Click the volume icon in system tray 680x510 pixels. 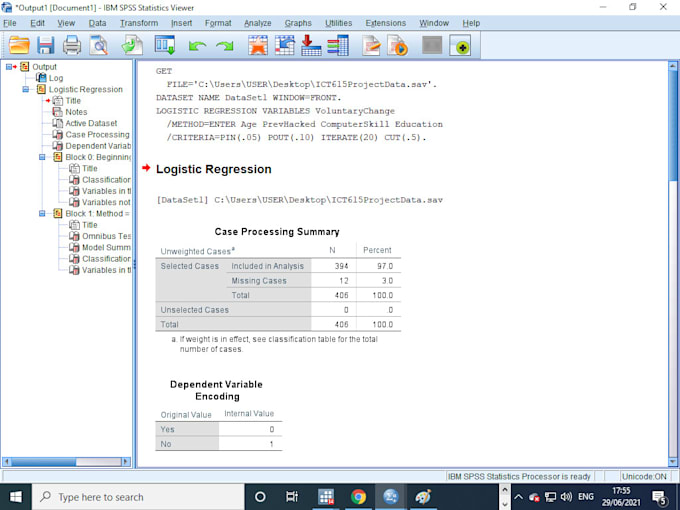click(566, 497)
